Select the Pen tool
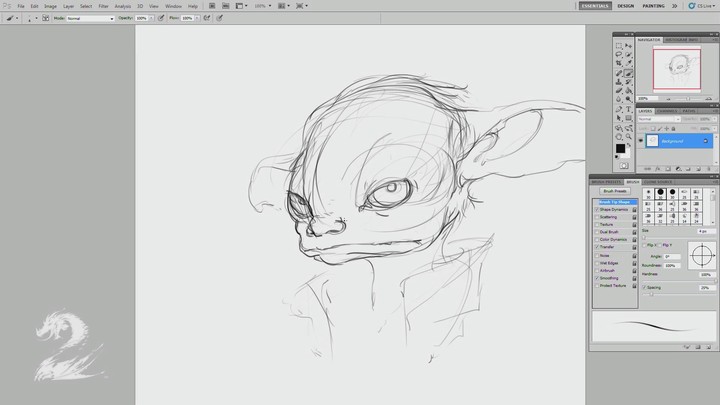Viewport: 720px width, 405px height. coord(619,109)
